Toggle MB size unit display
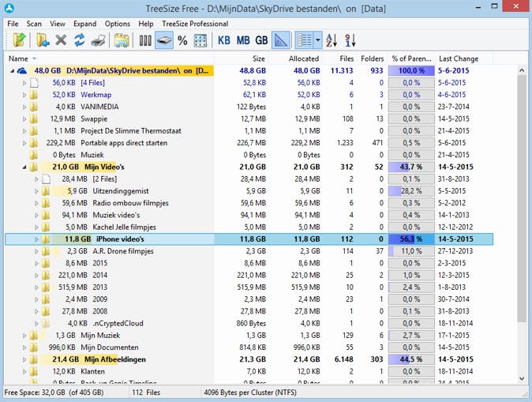532x402 pixels. [x=243, y=39]
